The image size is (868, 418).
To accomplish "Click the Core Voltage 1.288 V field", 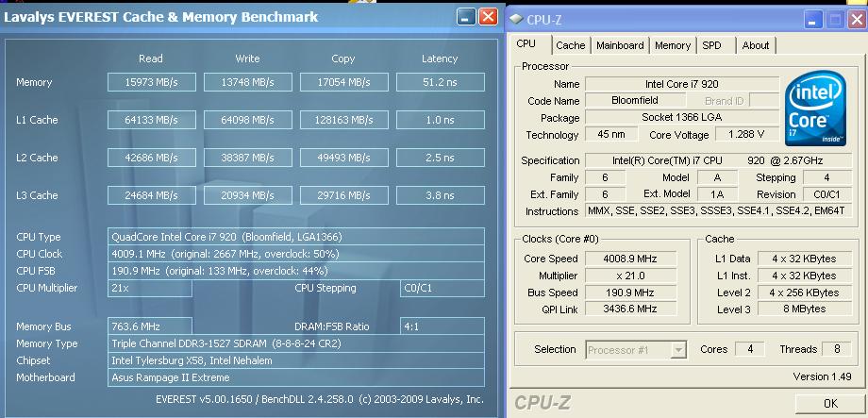I will [x=747, y=135].
